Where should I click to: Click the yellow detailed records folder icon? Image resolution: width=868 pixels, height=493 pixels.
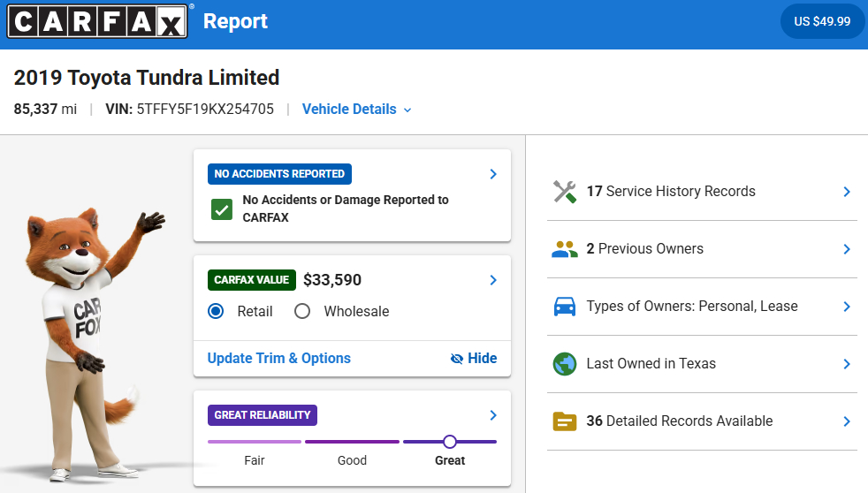tap(565, 421)
